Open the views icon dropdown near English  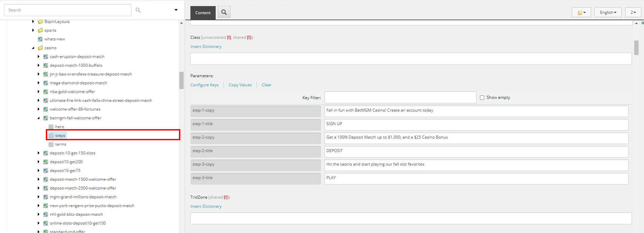pyautogui.click(x=581, y=12)
